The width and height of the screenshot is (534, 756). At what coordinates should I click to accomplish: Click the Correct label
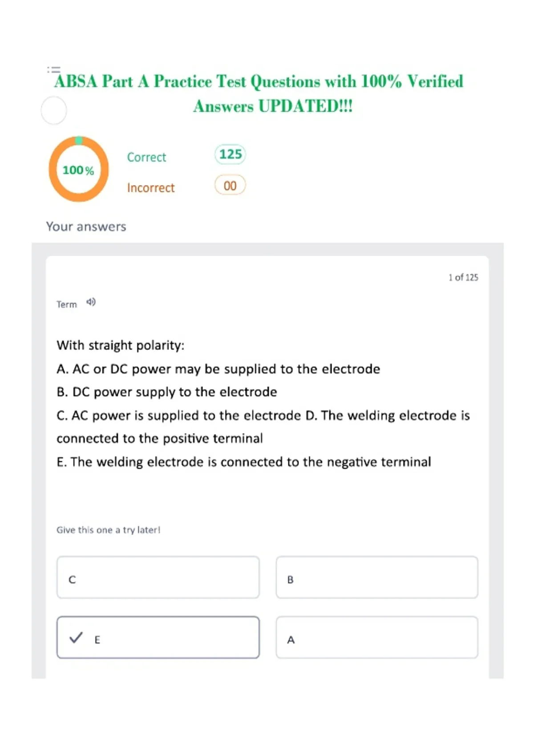tap(146, 157)
